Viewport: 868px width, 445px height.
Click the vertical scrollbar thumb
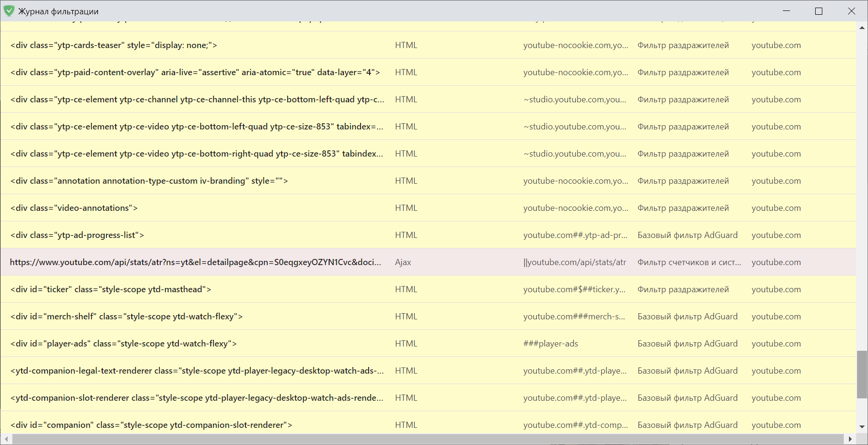point(862,374)
